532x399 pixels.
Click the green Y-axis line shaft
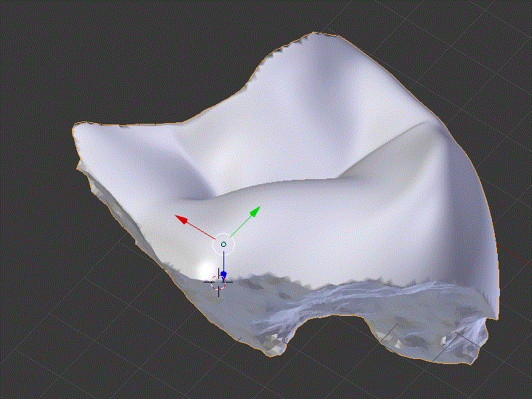coord(240,227)
